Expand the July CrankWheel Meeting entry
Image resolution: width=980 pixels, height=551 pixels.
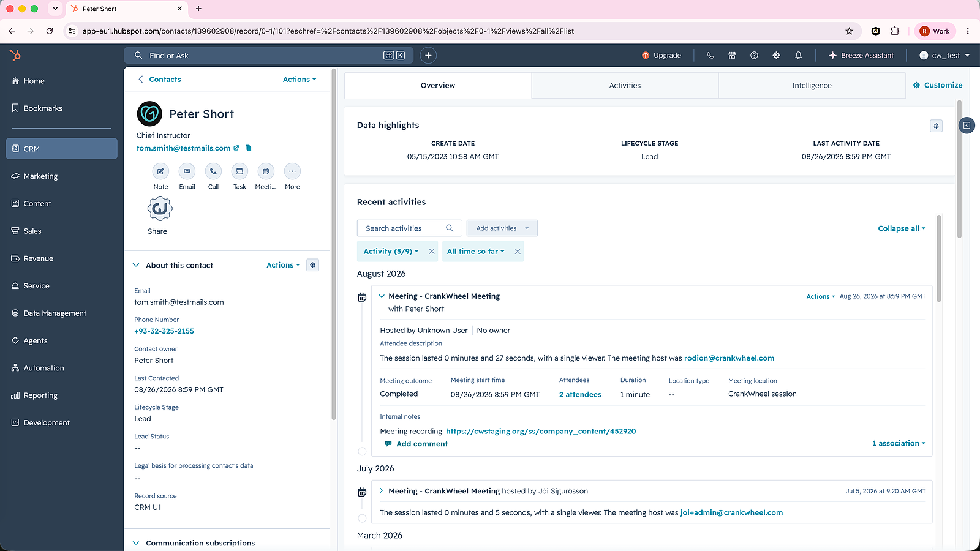click(381, 490)
